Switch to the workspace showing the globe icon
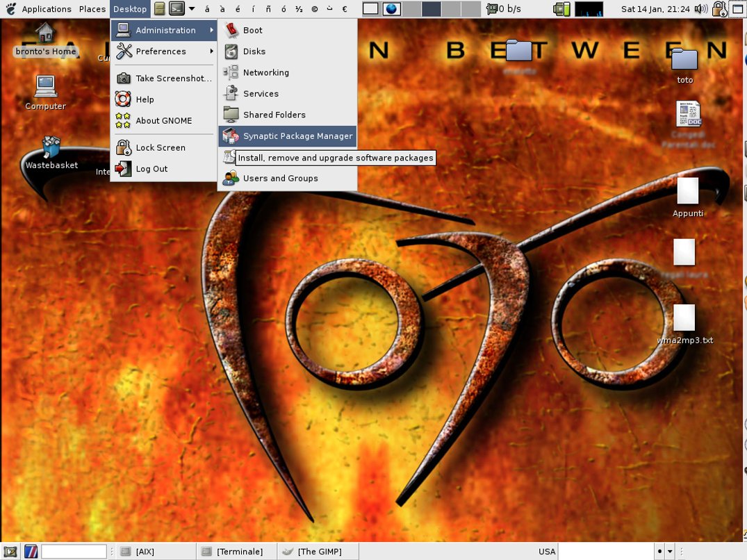 tap(392, 8)
